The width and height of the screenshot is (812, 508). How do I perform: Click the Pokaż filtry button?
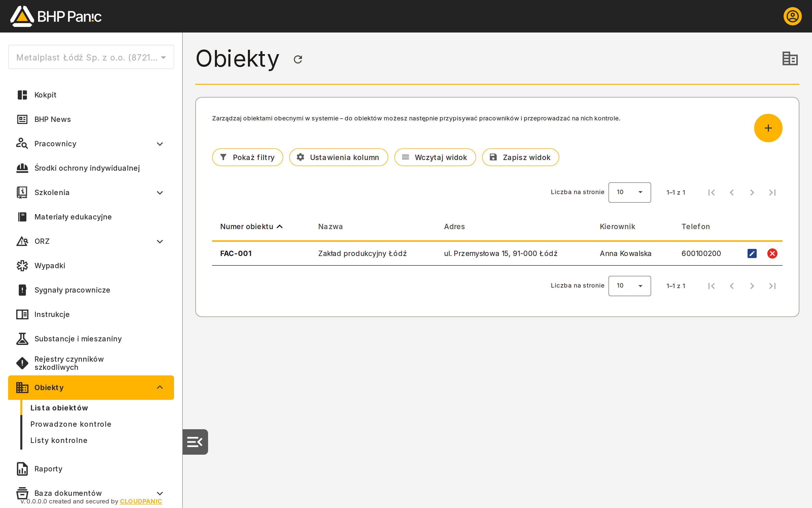[x=248, y=157]
